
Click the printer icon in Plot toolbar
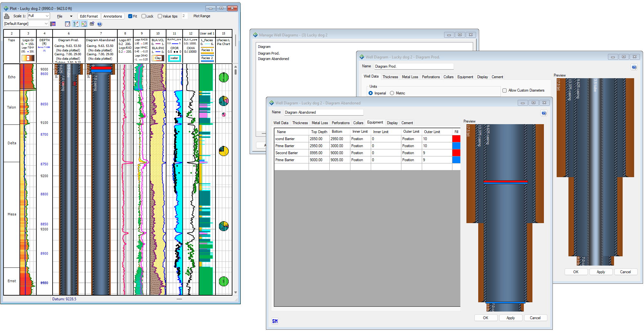coord(7,16)
